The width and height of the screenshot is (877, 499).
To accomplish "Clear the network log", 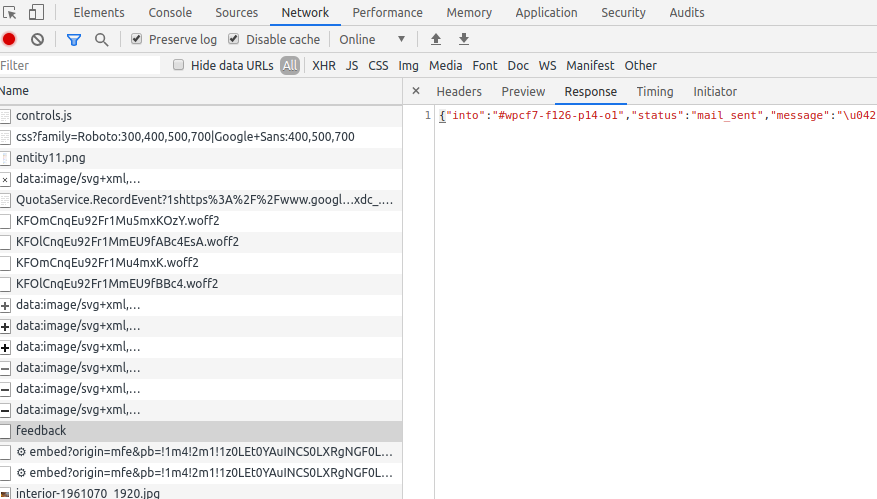I will pos(37,40).
